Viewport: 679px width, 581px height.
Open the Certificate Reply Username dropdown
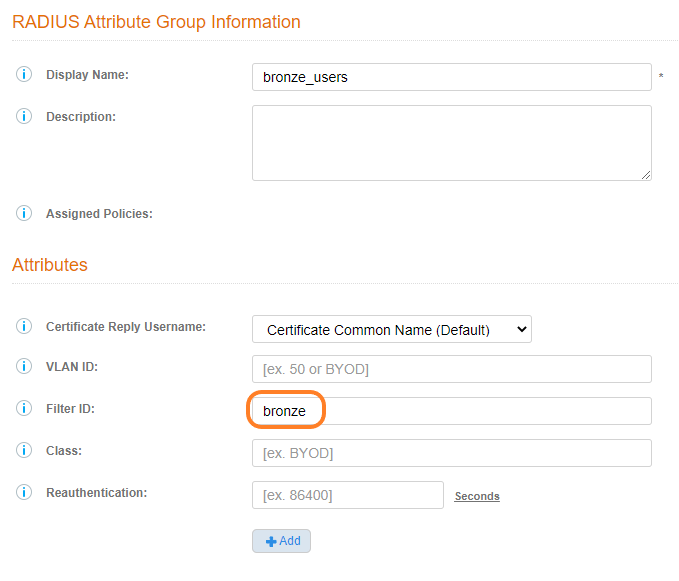coord(391,329)
